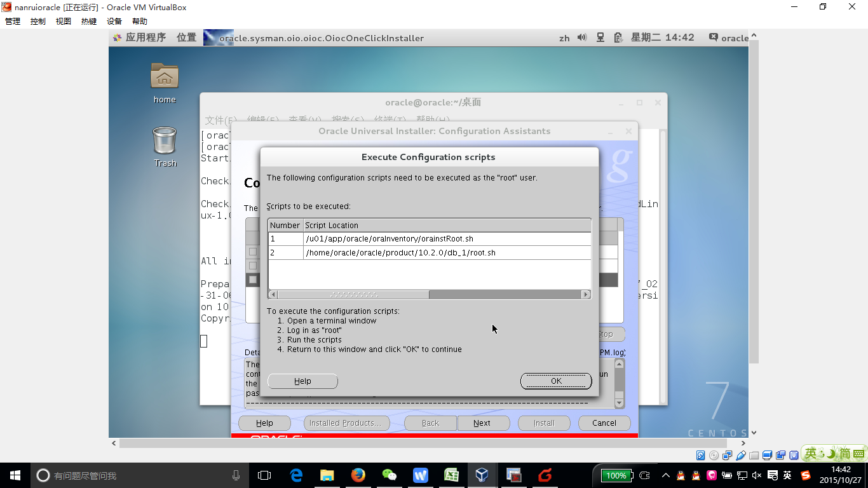The width and height of the screenshot is (868, 488).
Task: Toggle 简 simplified mode on the input method bar
Action: (845, 454)
